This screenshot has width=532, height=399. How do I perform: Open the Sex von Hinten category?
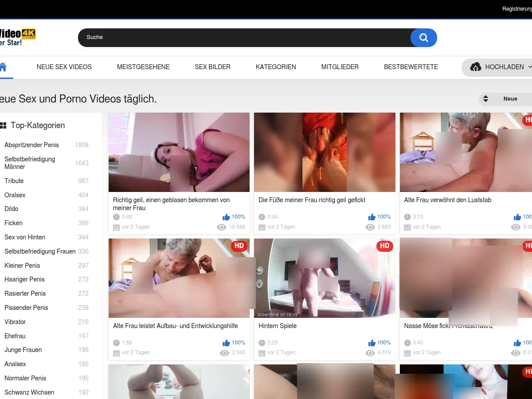pyautogui.click(x=25, y=237)
